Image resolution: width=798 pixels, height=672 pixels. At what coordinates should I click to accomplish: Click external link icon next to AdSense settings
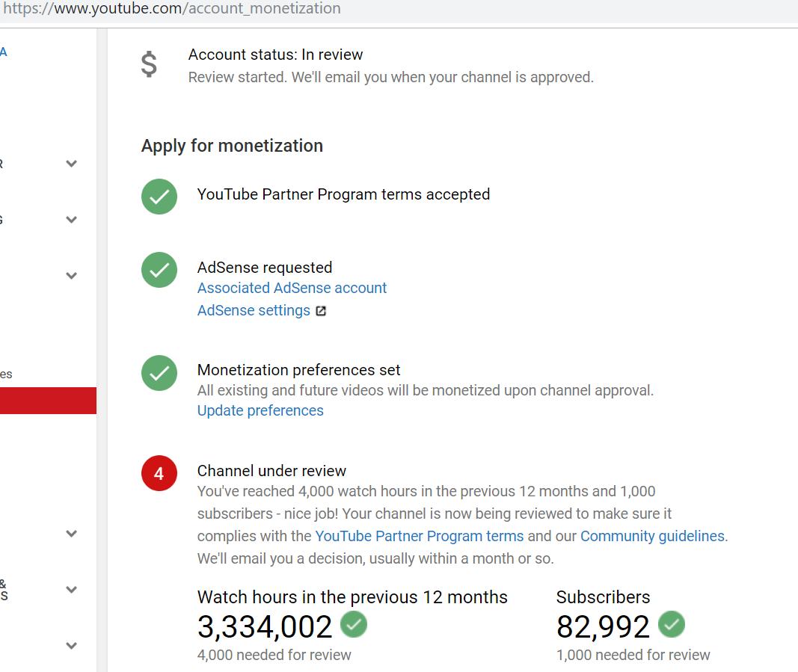pyautogui.click(x=321, y=311)
